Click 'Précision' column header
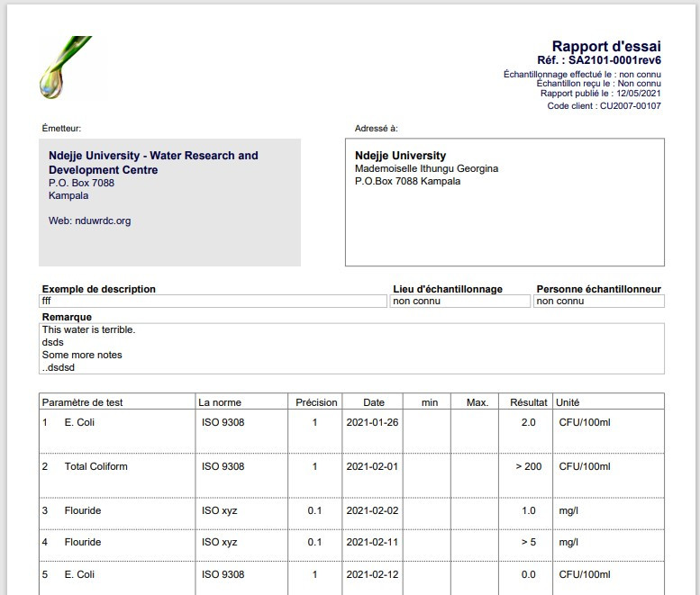Screen dimensions: 700x595 [316, 402]
